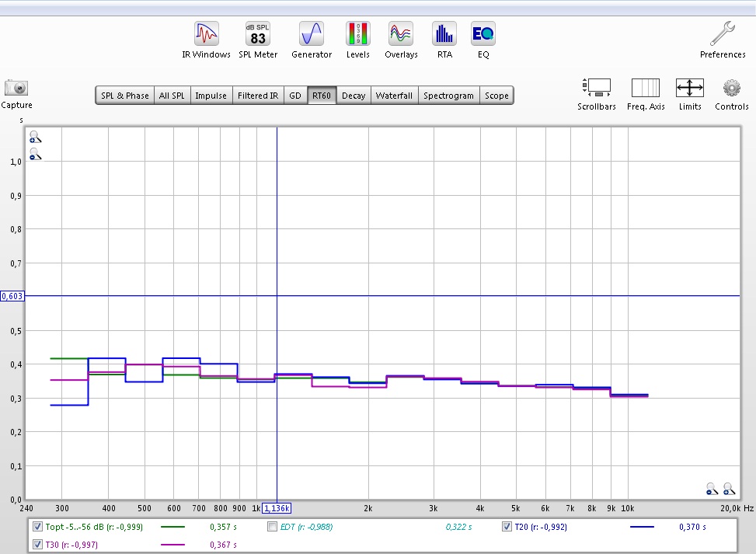This screenshot has width=756, height=554.
Task: Open the RTA analyzer
Action: [444, 34]
